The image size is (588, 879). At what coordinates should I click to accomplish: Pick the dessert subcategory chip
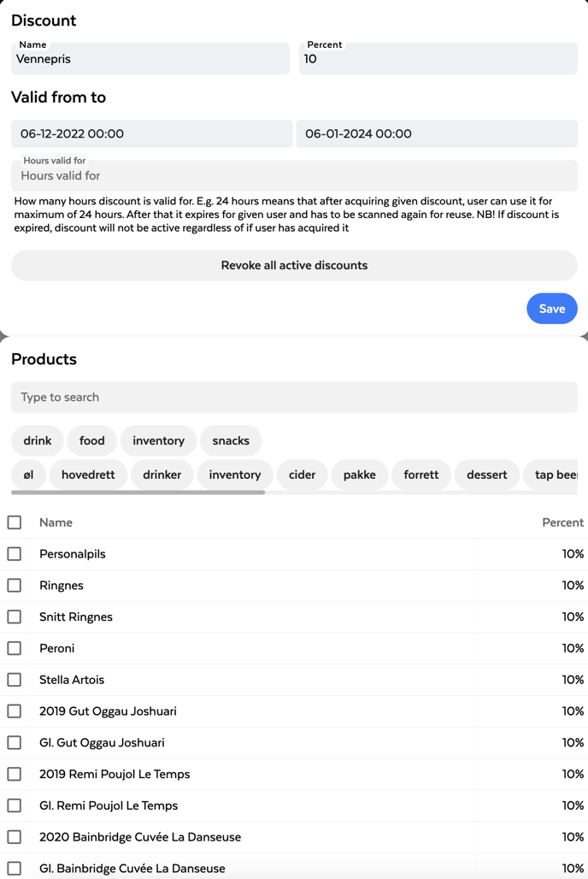point(486,475)
